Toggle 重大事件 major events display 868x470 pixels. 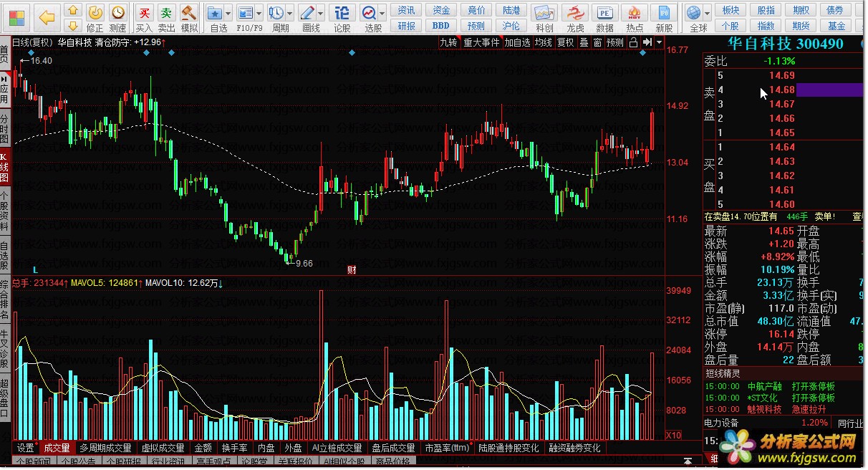point(481,42)
